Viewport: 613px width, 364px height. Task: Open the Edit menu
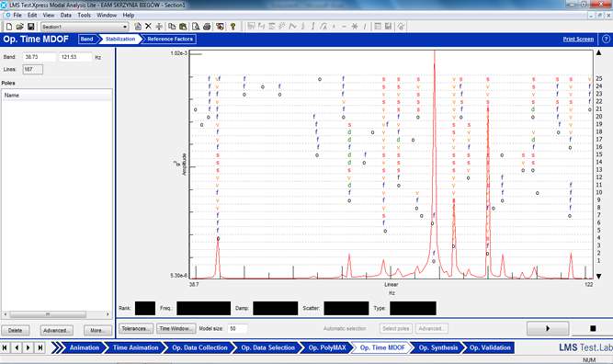click(32, 15)
